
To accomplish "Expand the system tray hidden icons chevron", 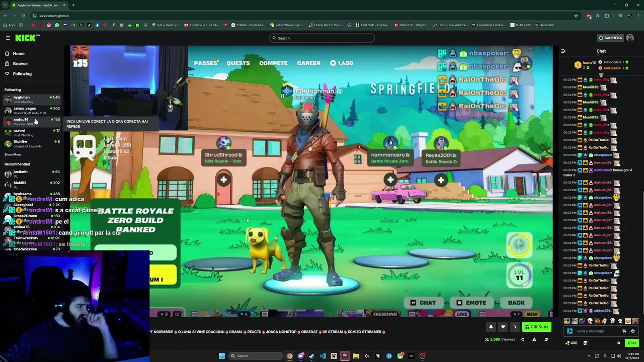I will coord(589,356).
